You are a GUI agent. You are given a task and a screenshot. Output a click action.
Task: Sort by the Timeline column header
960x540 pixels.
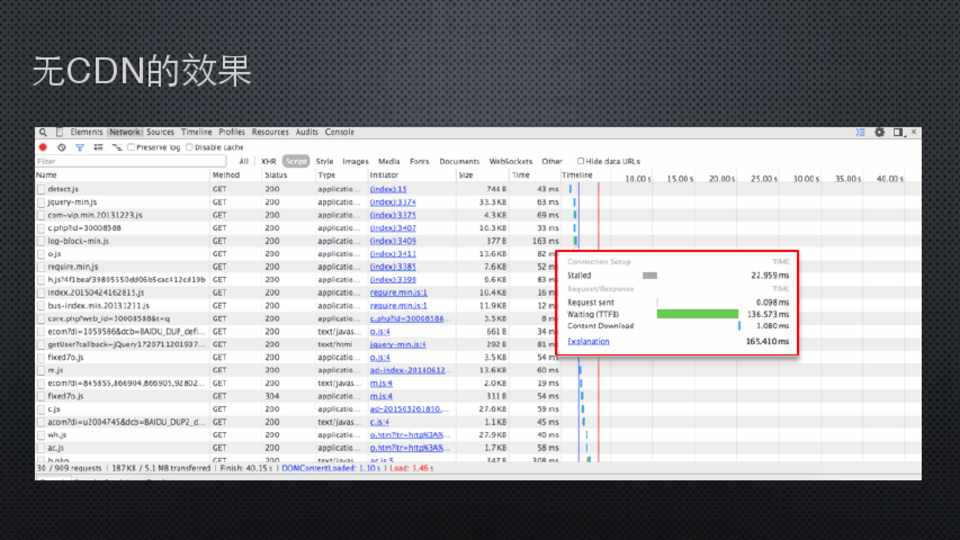pos(577,175)
